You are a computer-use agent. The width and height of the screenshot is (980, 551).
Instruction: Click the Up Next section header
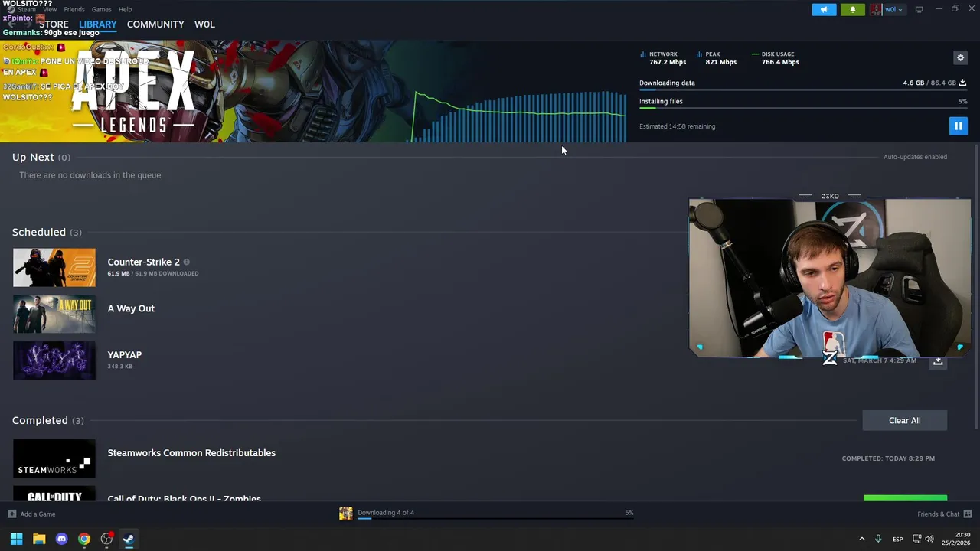click(x=41, y=157)
